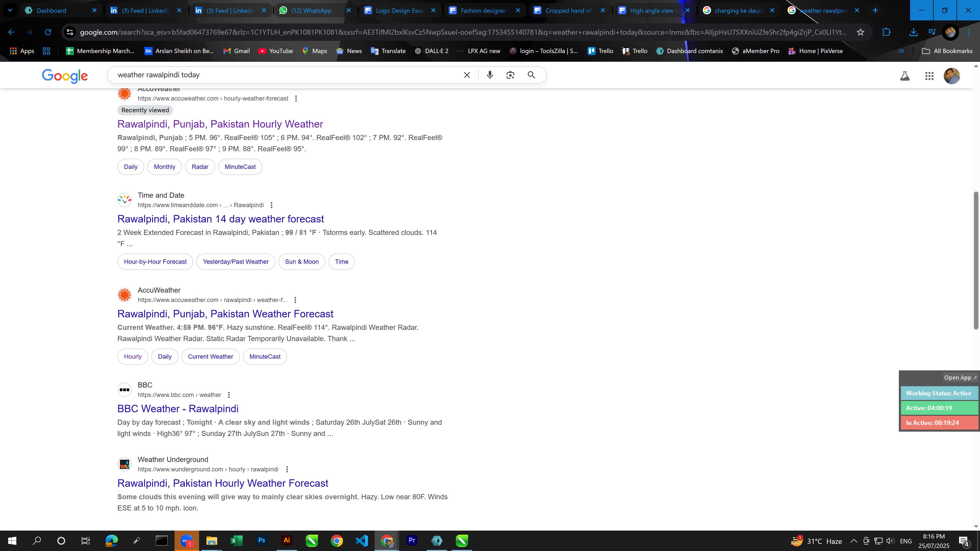Click the Yesterday/Past Weather chip
This screenshot has height=551, width=980.
pyautogui.click(x=236, y=262)
